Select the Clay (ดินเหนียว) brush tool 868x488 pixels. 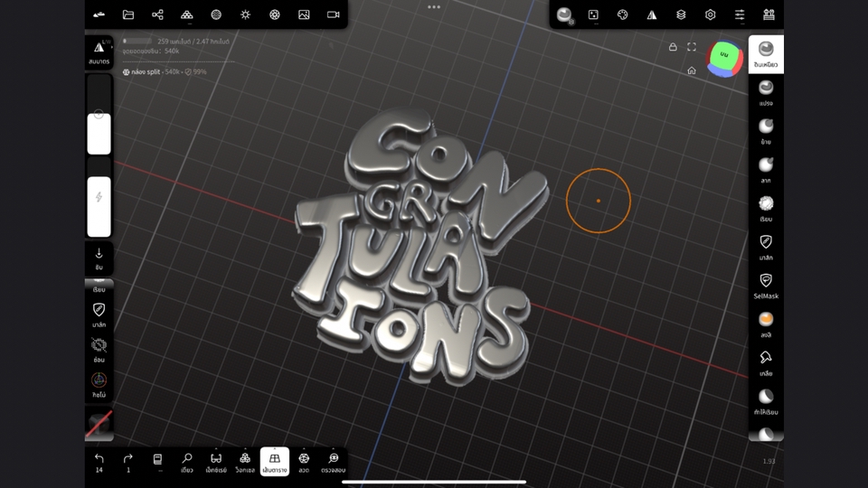pyautogui.click(x=766, y=54)
